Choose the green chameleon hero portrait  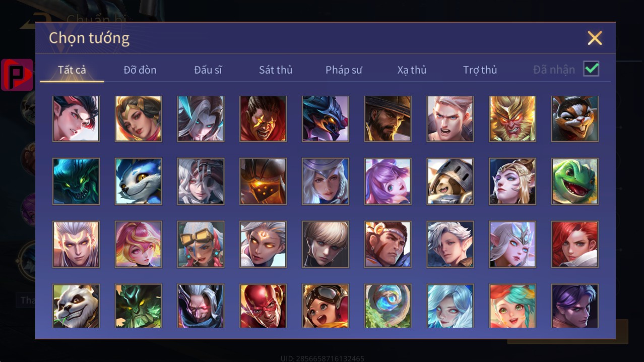click(575, 182)
